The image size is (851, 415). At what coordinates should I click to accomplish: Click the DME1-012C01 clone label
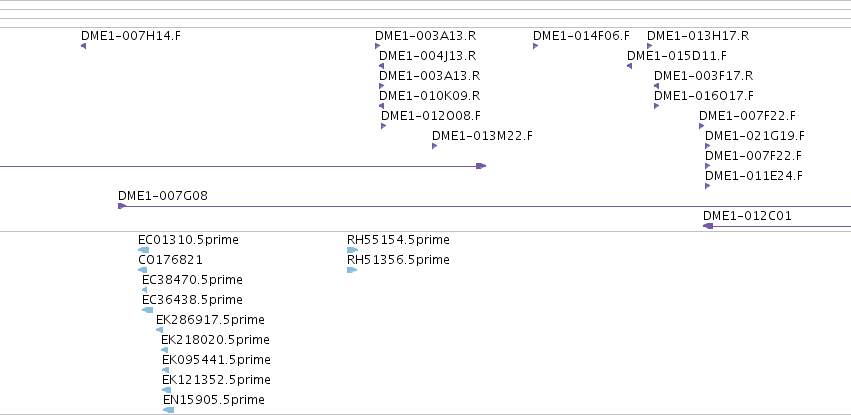coord(747,216)
